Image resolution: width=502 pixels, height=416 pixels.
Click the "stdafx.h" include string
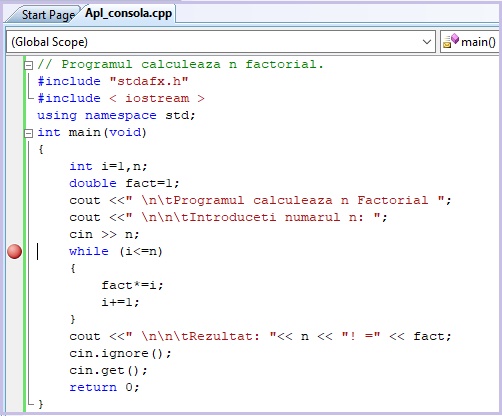(x=149, y=81)
